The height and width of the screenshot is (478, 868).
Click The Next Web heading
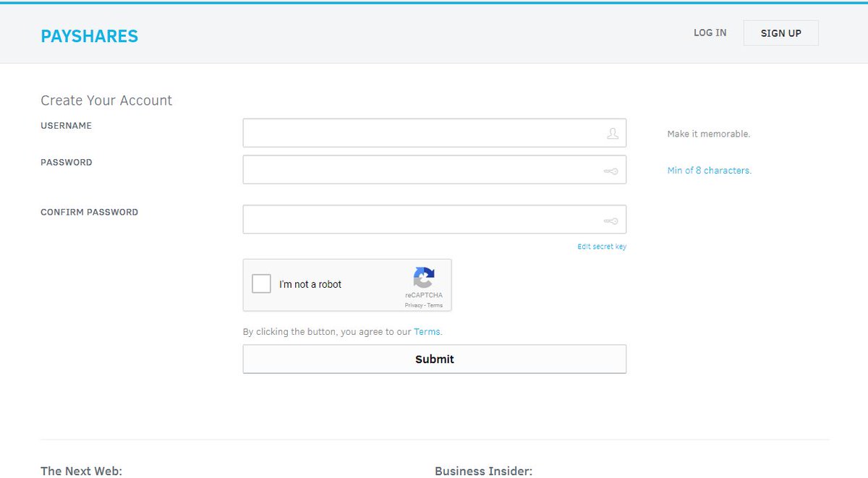point(81,471)
